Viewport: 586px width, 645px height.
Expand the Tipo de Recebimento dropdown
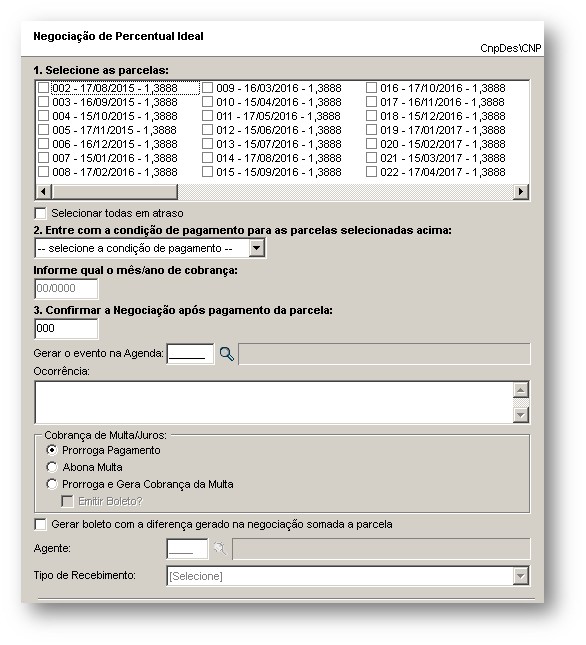pyautogui.click(x=521, y=576)
